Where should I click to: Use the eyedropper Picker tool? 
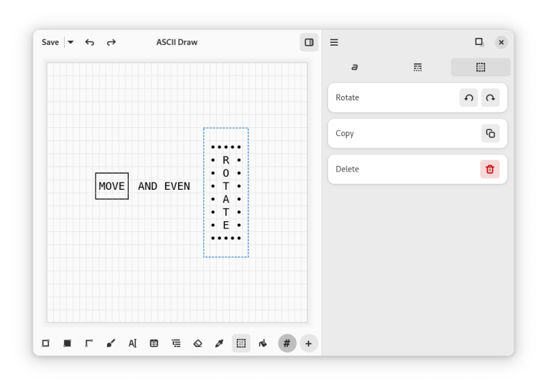(219, 343)
